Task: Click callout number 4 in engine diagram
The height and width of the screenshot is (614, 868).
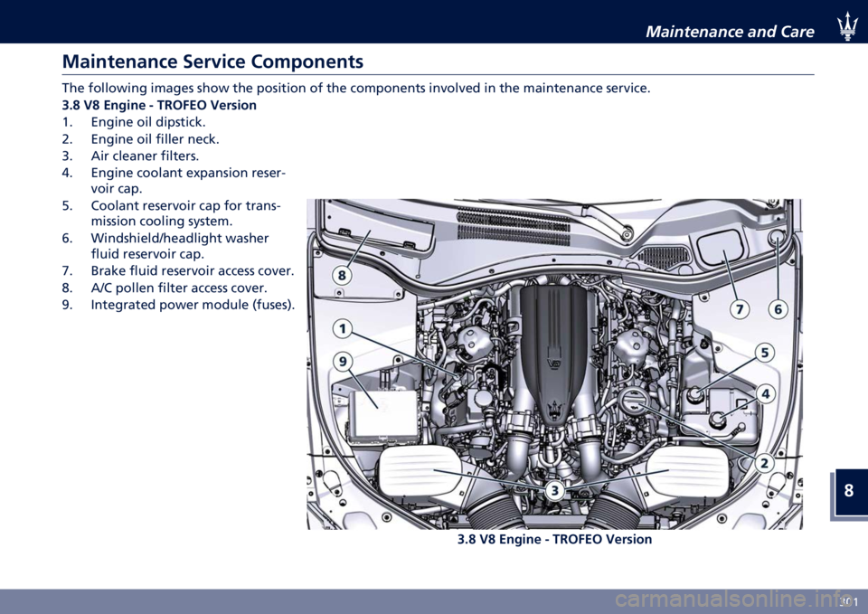Action: pyautogui.click(x=766, y=394)
